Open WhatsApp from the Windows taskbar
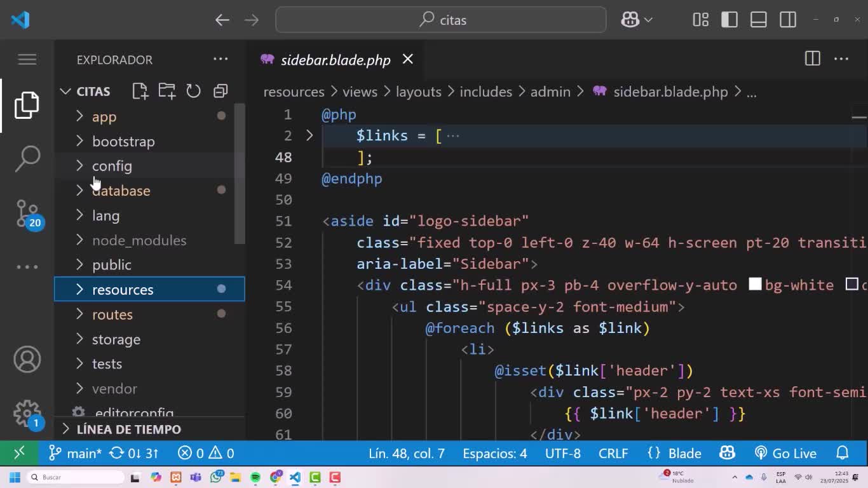The width and height of the screenshot is (868, 488). [216, 477]
